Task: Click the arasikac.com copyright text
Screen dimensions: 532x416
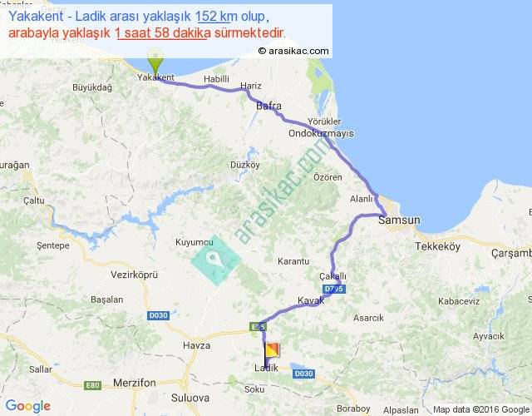Action: pos(293,51)
